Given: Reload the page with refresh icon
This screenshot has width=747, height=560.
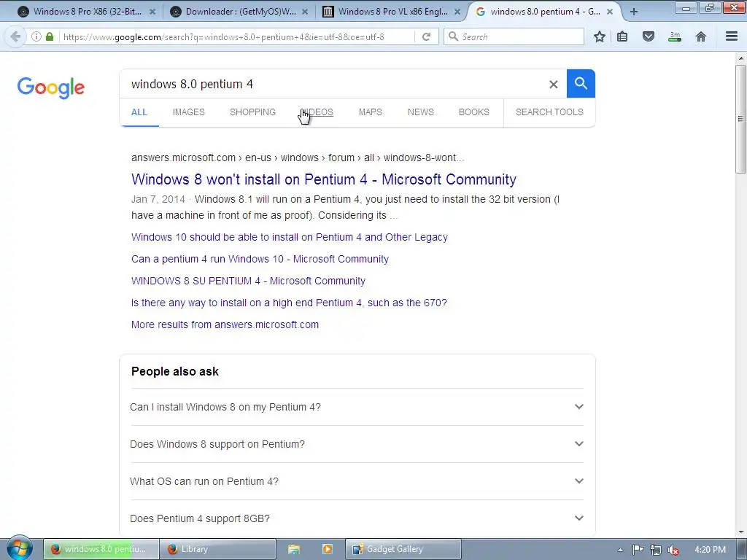Looking at the screenshot, I should coord(426,36).
